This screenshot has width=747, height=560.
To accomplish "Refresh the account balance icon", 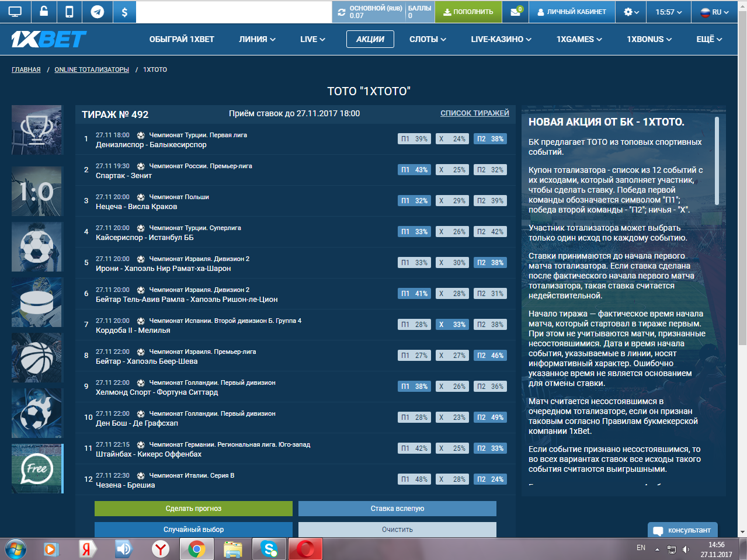I will point(342,12).
